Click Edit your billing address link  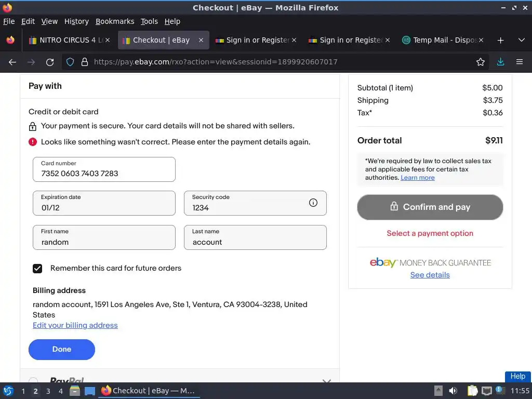(x=75, y=325)
